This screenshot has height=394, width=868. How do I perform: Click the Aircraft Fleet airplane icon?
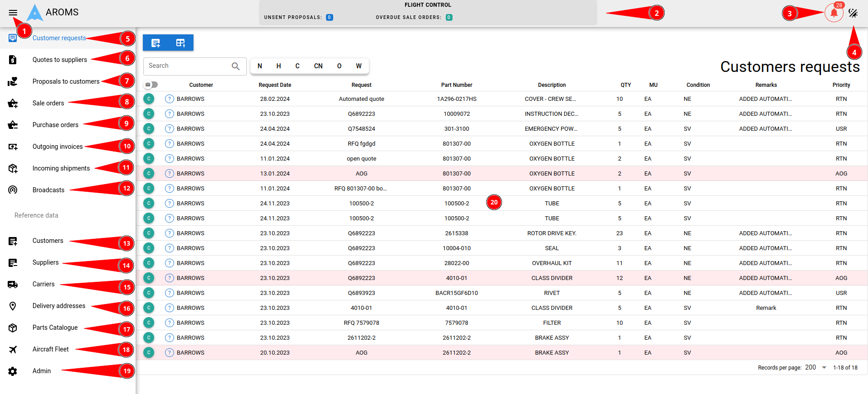[x=13, y=349]
